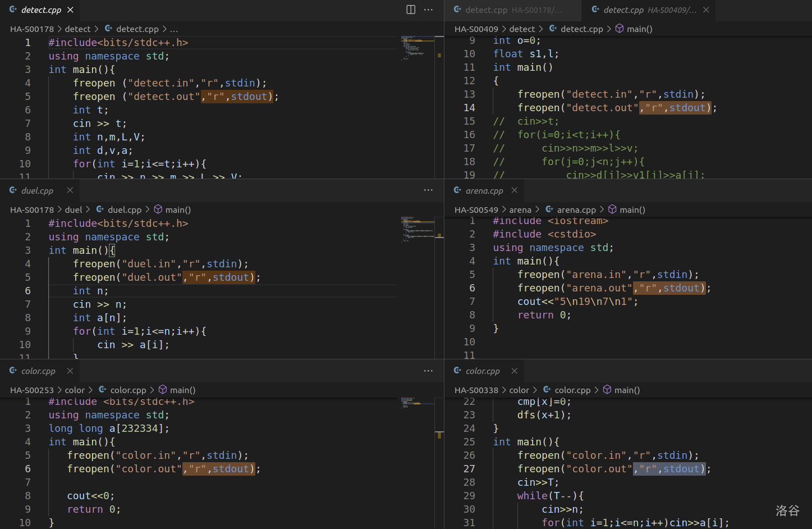This screenshot has width=812, height=529.
Task: Close the bottom-left color.cpp tab
Action: pos(70,371)
